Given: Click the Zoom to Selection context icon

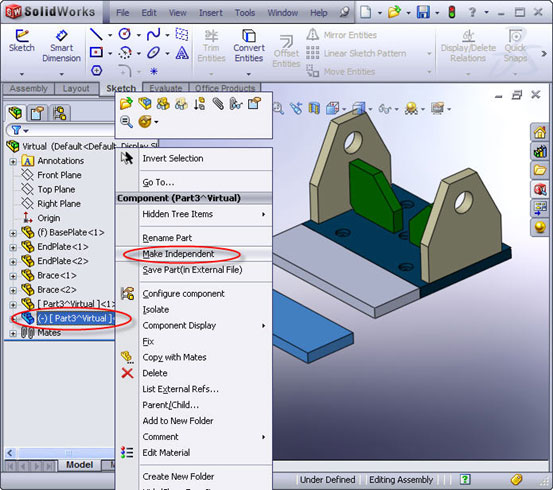Looking at the screenshot, I should [x=126, y=122].
